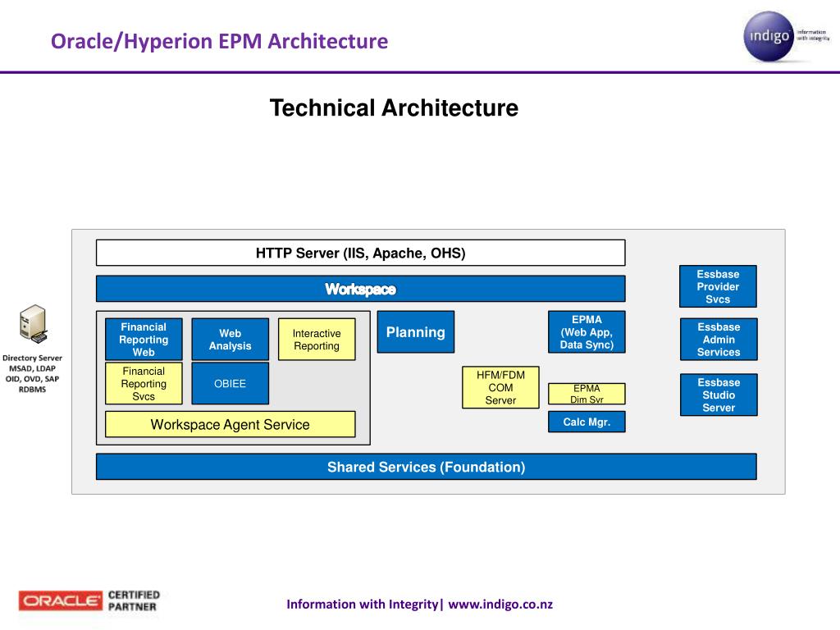Click the OBIEE box

click(231, 384)
